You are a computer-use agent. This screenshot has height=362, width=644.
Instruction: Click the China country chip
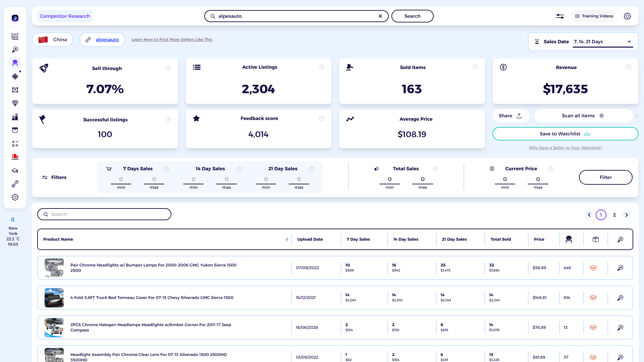53,40
